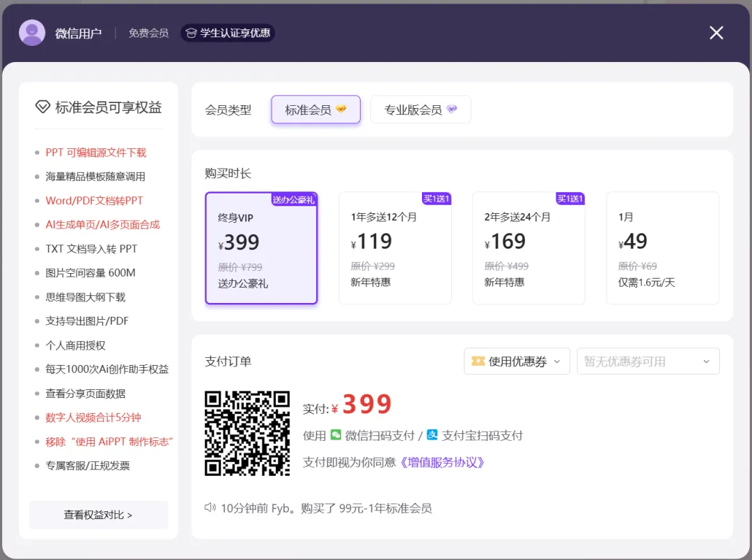Click the TXT 文档导入转 PPT benefit
The height and width of the screenshot is (560, 752).
pos(91,249)
